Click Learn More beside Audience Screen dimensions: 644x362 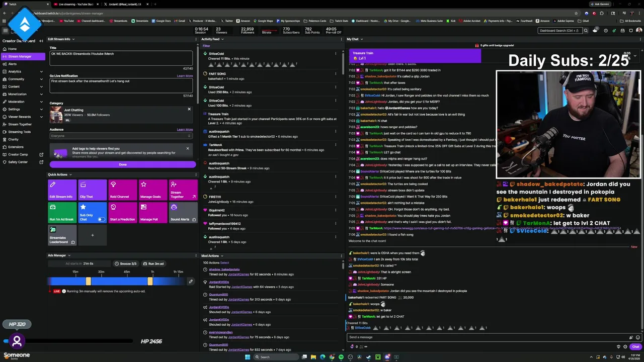(x=185, y=129)
